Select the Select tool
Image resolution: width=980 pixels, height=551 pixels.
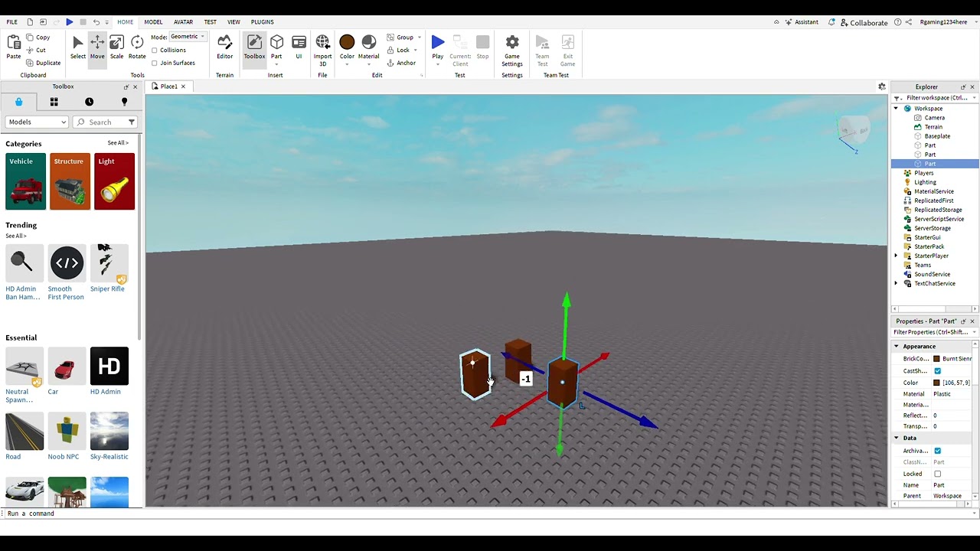click(x=78, y=47)
